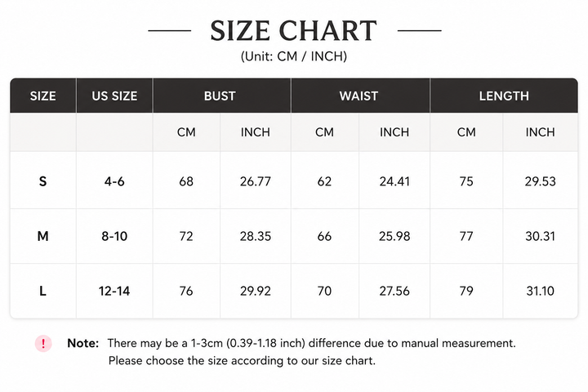The width and height of the screenshot is (588, 392).
Task: Click the 62 waist CM value
Action: (324, 181)
